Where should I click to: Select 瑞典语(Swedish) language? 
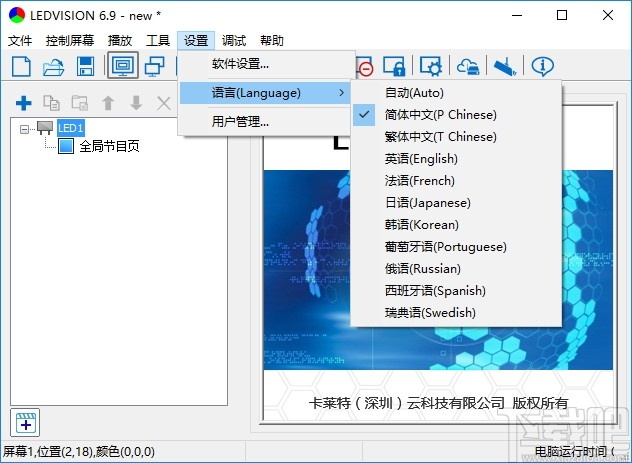pyautogui.click(x=456, y=313)
